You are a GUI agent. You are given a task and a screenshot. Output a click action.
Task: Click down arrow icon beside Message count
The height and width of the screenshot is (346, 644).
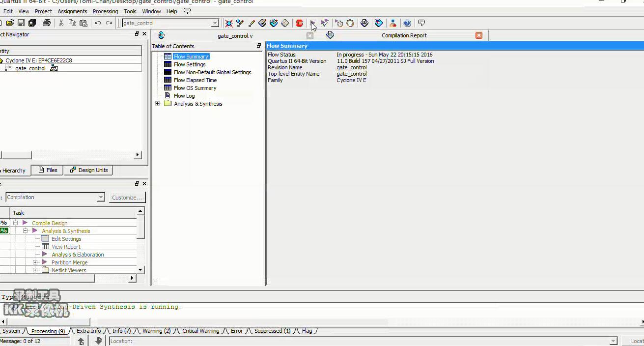click(x=98, y=341)
